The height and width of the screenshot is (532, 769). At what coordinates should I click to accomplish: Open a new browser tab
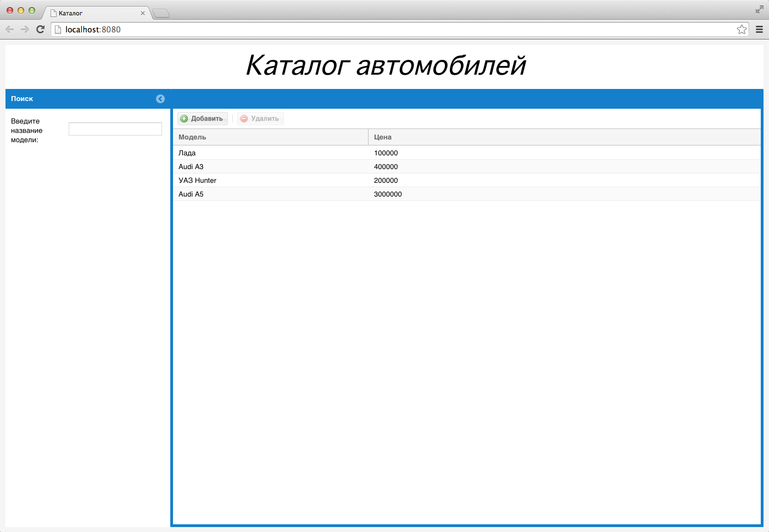coord(161,13)
